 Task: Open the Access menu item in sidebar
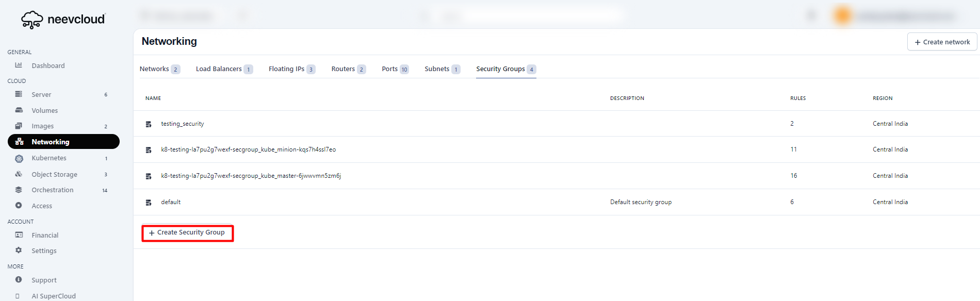42,206
